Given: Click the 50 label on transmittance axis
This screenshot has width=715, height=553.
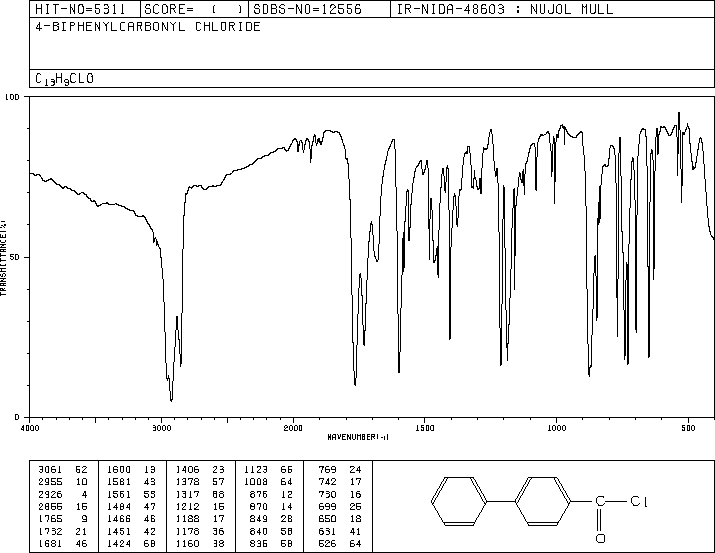Looking at the screenshot, I should [x=15, y=257].
